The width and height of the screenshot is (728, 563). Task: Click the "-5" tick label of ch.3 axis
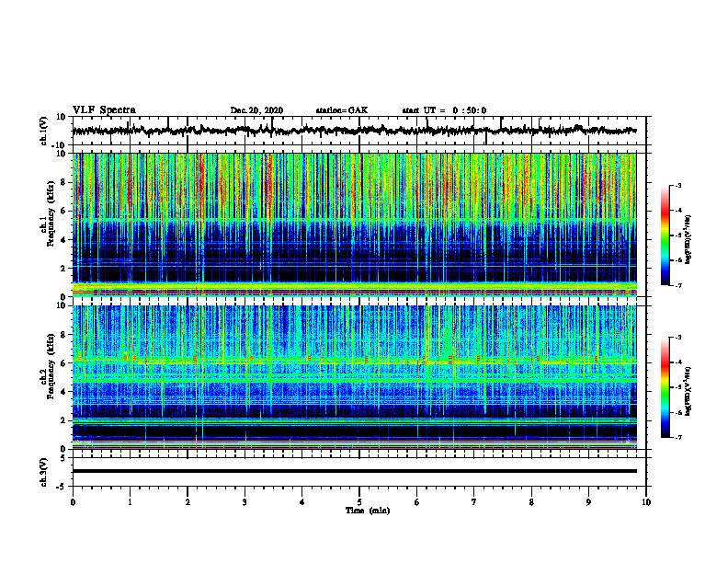click(63, 487)
